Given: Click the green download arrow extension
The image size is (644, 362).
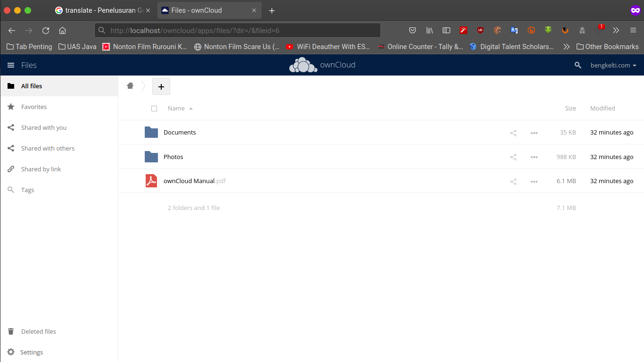Looking at the screenshot, I should [x=548, y=30].
